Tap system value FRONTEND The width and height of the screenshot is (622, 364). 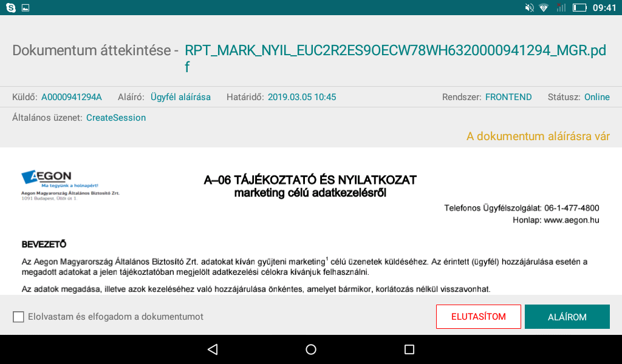(508, 97)
